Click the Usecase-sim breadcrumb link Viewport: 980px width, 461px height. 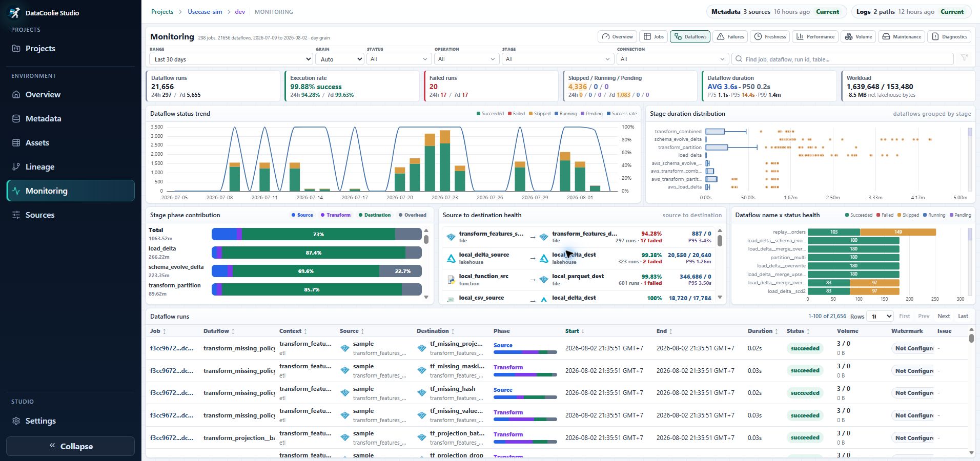tap(205, 12)
